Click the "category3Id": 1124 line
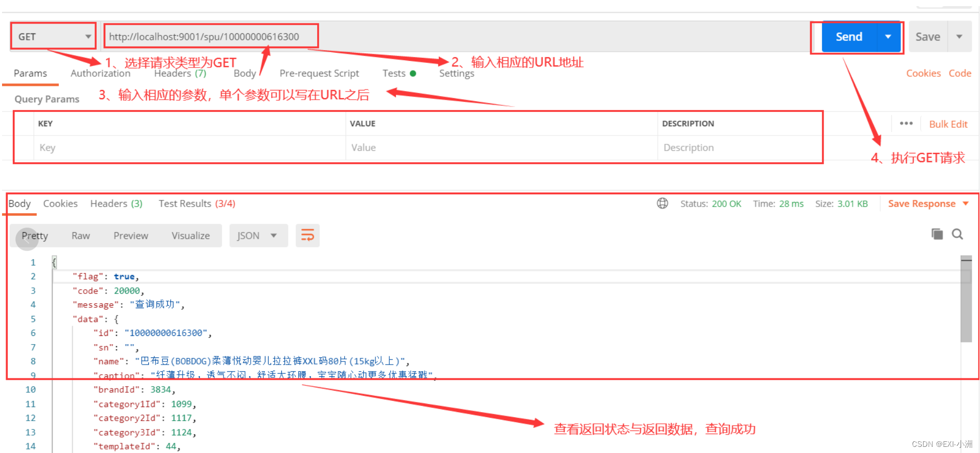980x453 pixels. 144,433
